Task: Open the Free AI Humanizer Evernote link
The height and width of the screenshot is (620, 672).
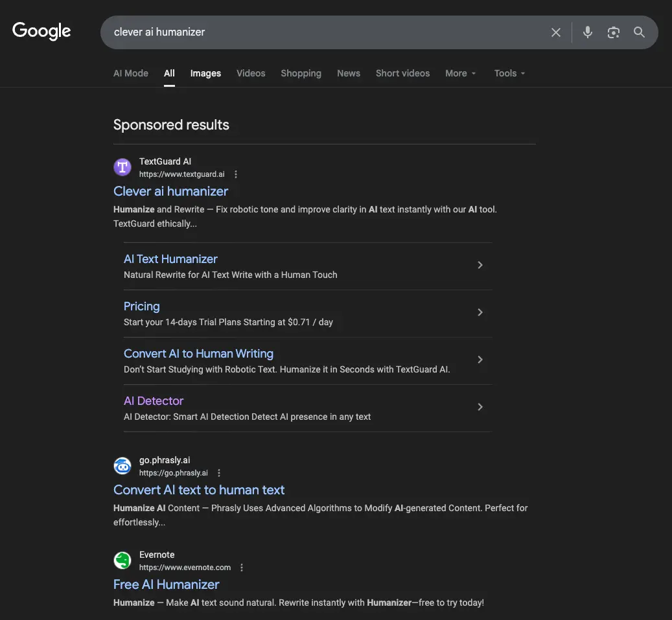Action: pos(167,584)
